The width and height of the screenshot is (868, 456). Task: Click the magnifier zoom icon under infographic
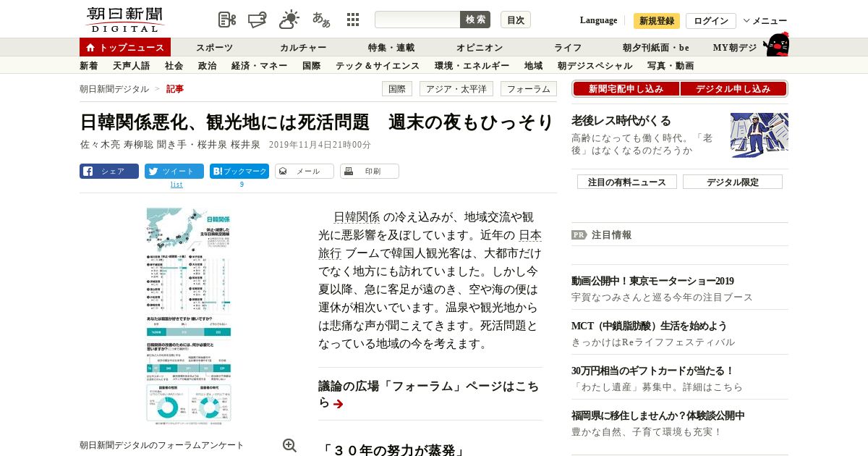(x=289, y=445)
